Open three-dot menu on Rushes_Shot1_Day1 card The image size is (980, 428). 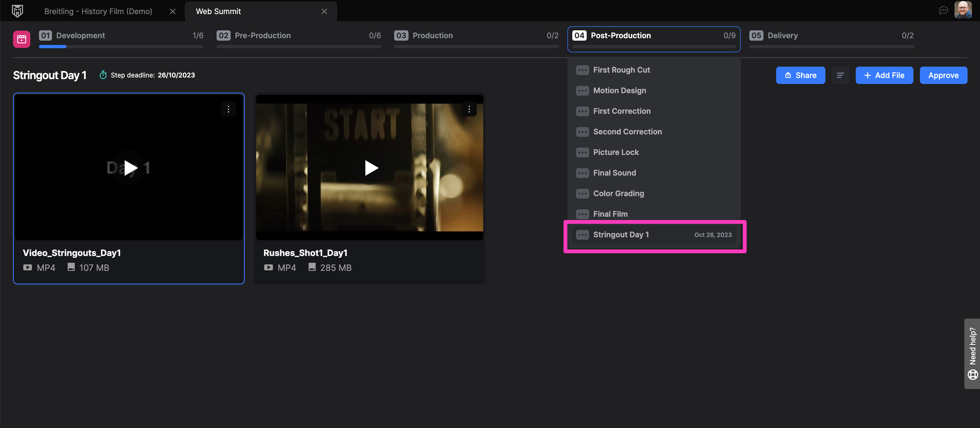pyautogui.click(x=469, y=109)
